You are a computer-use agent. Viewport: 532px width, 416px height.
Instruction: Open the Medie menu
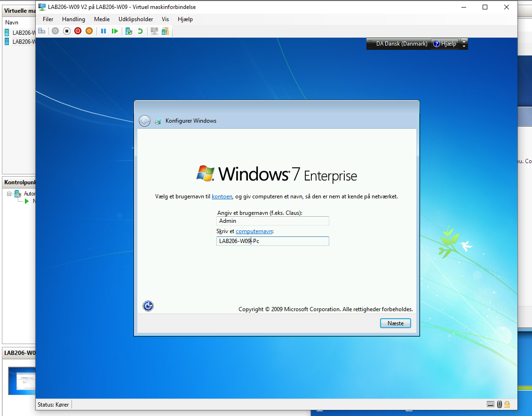[x=102, y=19]
